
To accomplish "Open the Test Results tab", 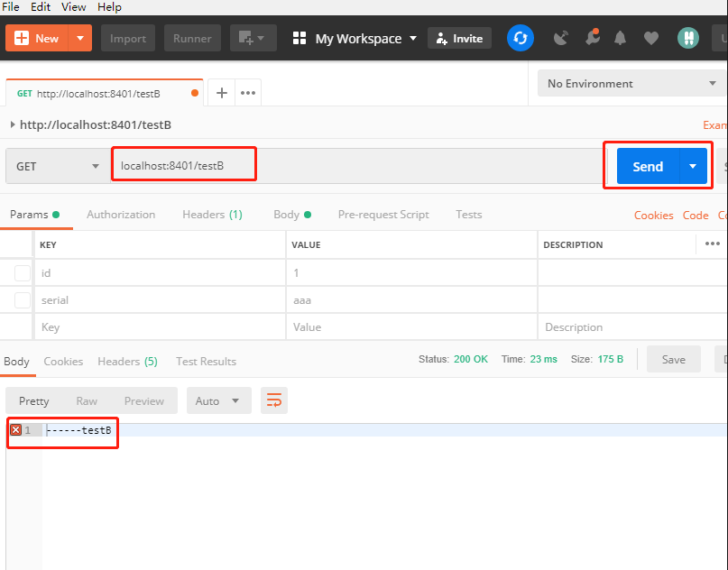I will click(x=207, y=361).
